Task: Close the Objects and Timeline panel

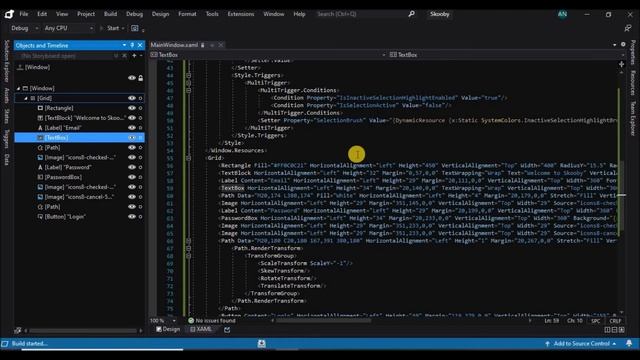Action: [x=140, y=45]
